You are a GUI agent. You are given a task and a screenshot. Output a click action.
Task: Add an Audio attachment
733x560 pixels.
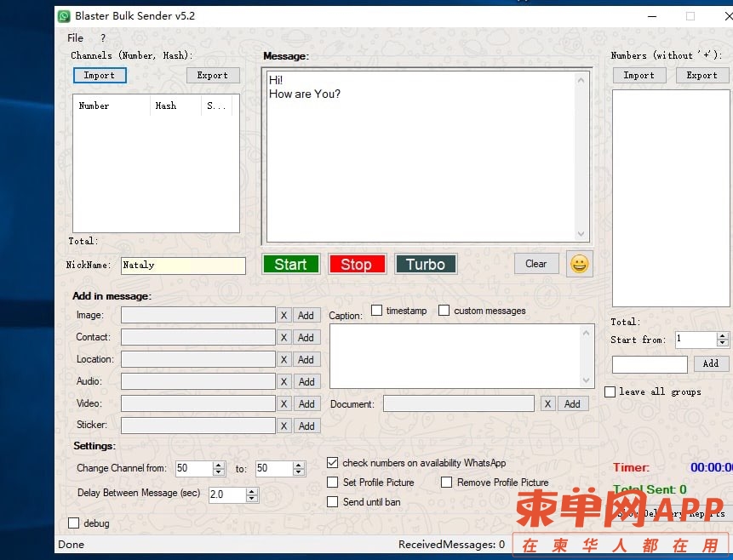tap(306, 382)
